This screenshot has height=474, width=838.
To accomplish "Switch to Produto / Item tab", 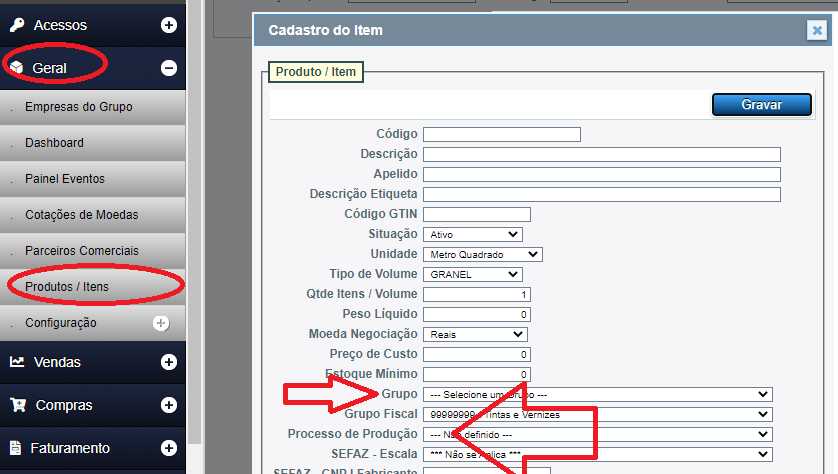I will point(315,72).
